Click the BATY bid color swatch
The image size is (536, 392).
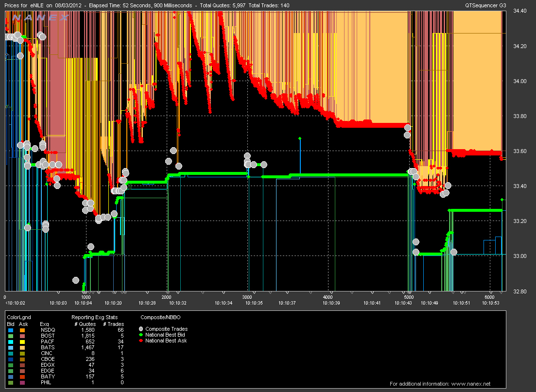[x=11, y=376]
